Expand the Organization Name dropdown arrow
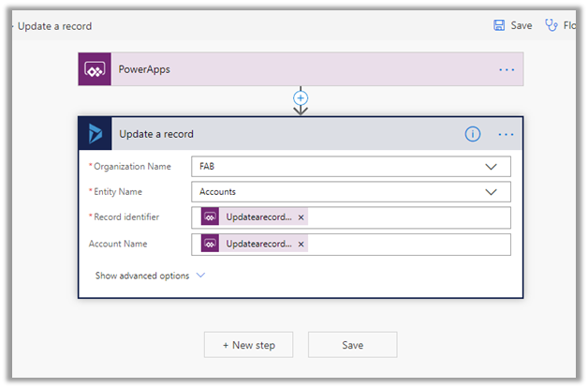Viewport: 588px width, 388px height. coord(492,166)
